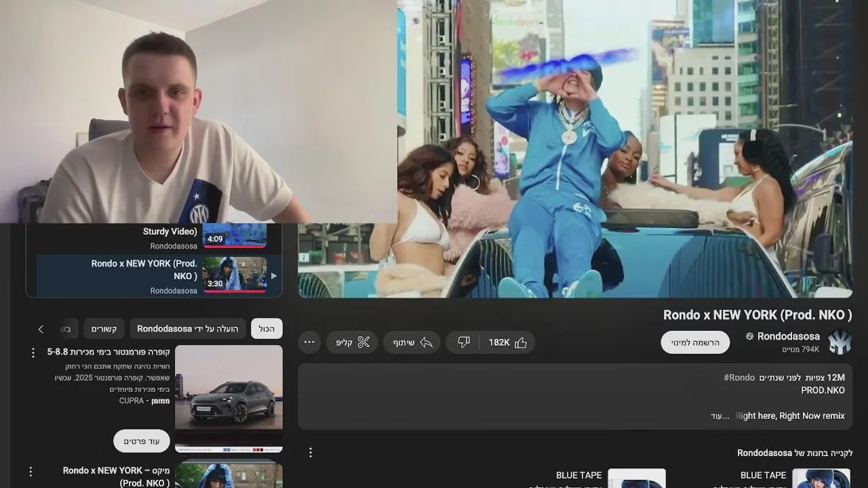Viewport: 868px width, 488px height.
Task: Open the Rondodasosa channel avatar
Action: pos(840,342)
